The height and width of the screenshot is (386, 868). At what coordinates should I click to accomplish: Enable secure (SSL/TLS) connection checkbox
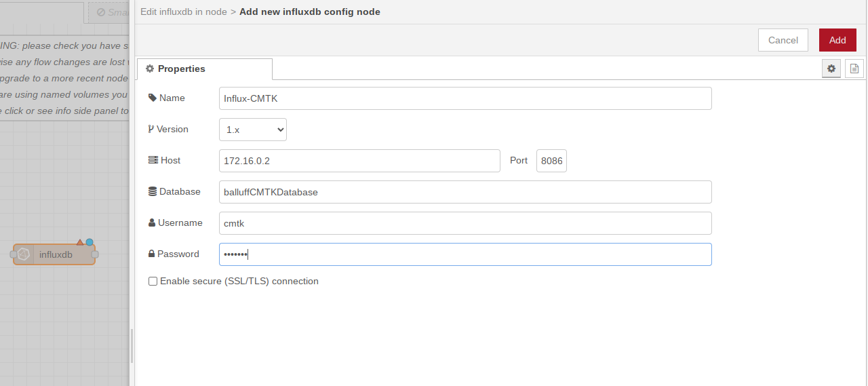coord(153,281)
